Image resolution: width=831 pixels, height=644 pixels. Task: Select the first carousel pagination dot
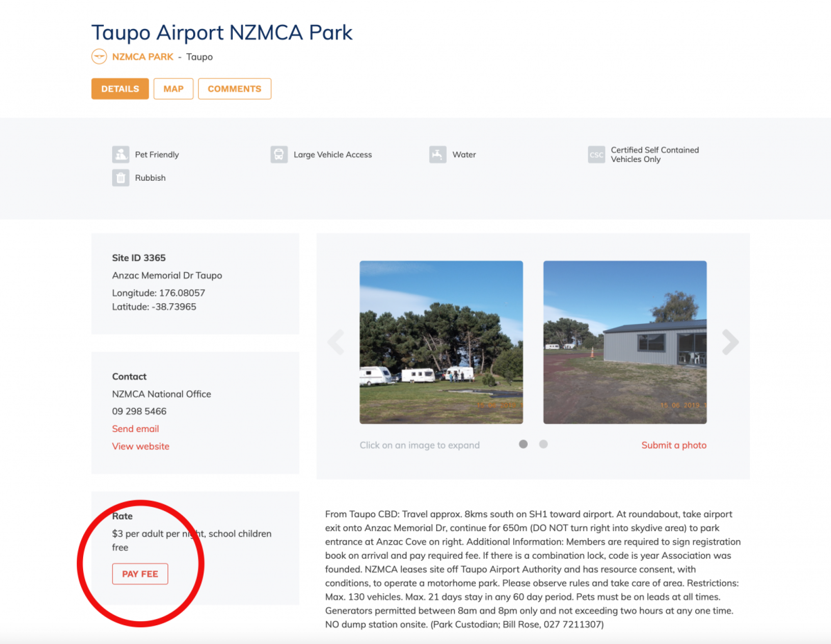click(524, 444)
